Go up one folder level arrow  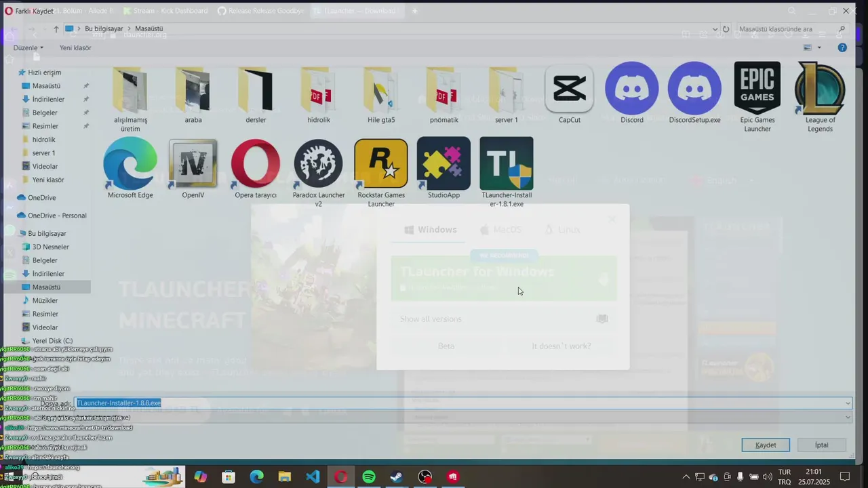56,29
